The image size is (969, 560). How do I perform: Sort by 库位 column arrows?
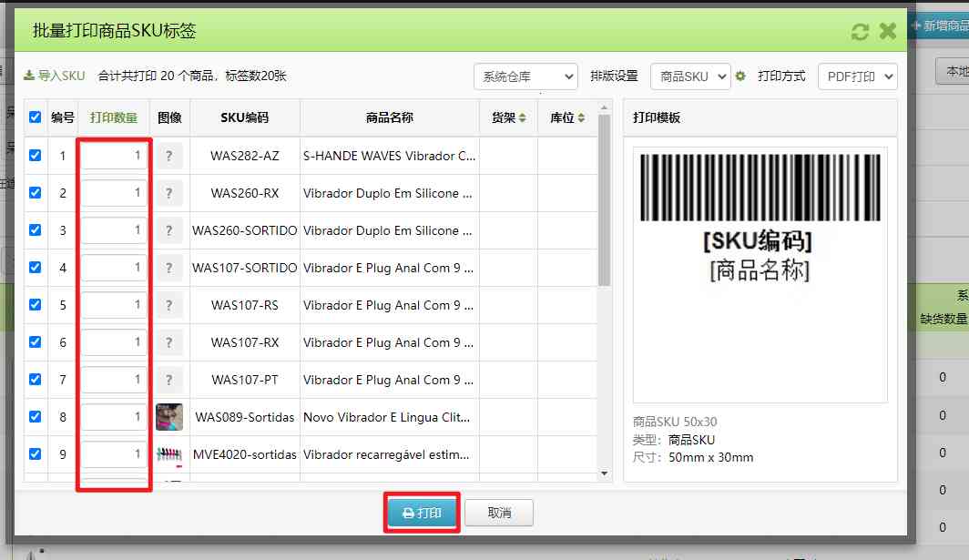[580, 118]
